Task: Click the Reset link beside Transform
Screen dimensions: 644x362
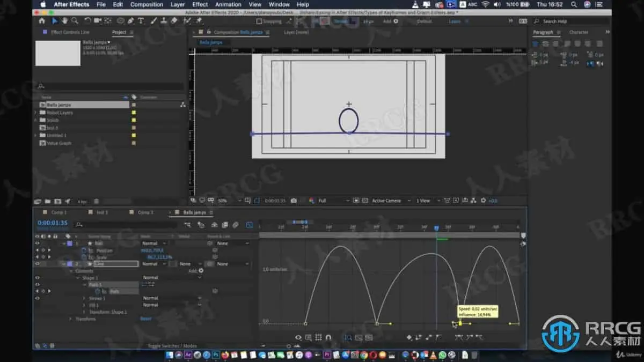Action: 145,319
